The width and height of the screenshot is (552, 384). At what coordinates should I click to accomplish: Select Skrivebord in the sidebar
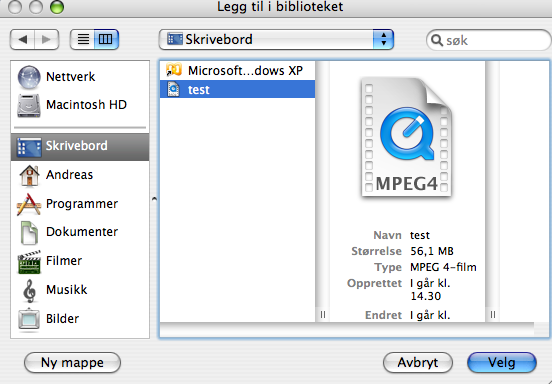coord(80,146)
